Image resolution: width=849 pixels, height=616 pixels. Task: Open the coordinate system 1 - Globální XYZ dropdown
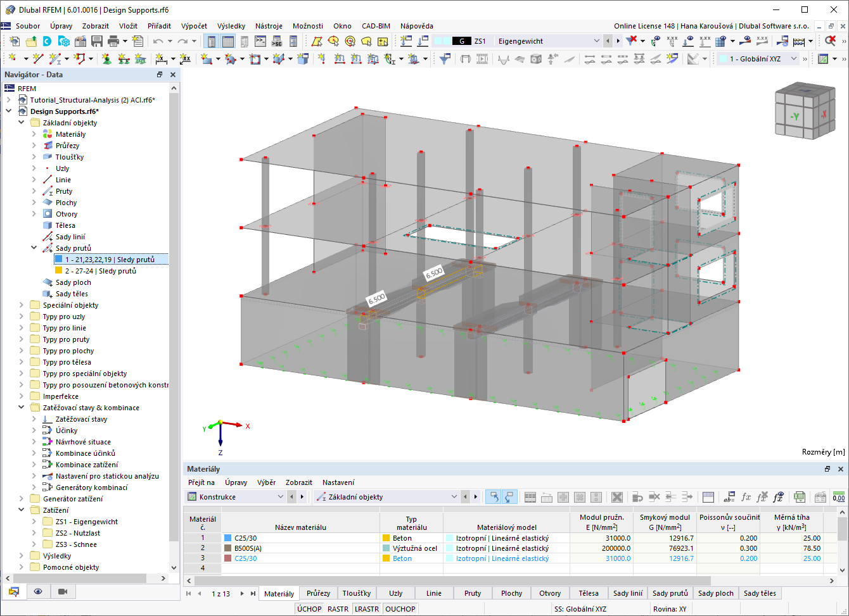point(794,59)
